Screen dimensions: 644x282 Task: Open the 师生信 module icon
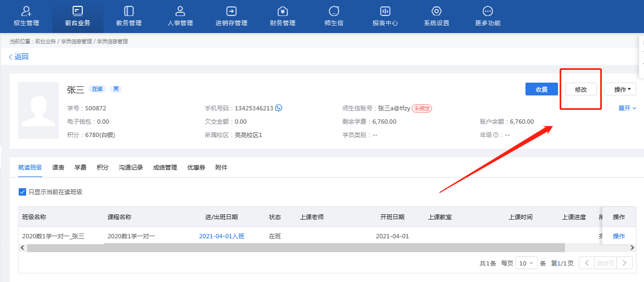[334, 11]
